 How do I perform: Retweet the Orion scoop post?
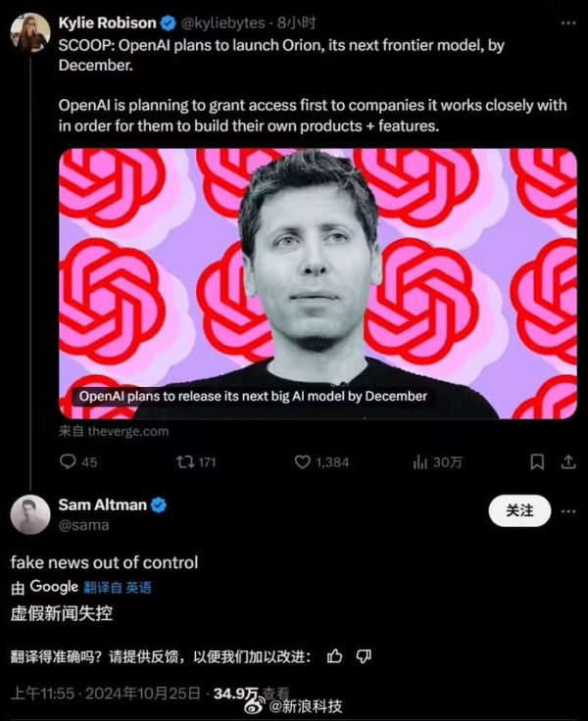(x=196, y=461)
